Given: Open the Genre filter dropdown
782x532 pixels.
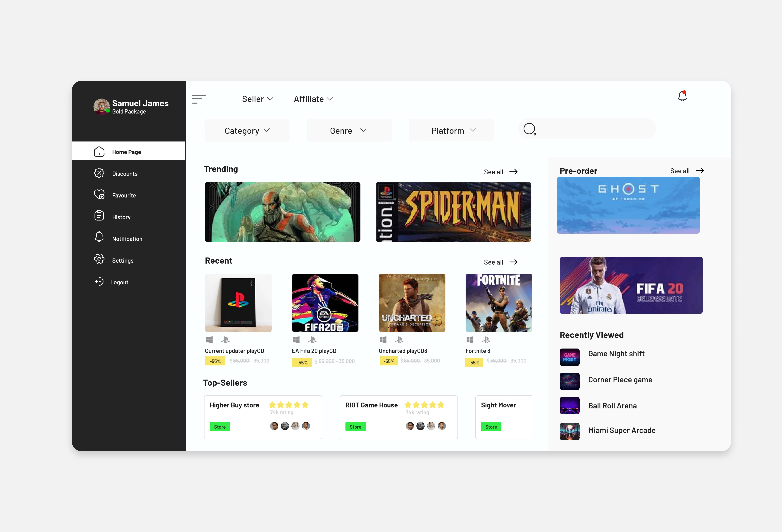Looking at the screenshot, I should 349,130.
